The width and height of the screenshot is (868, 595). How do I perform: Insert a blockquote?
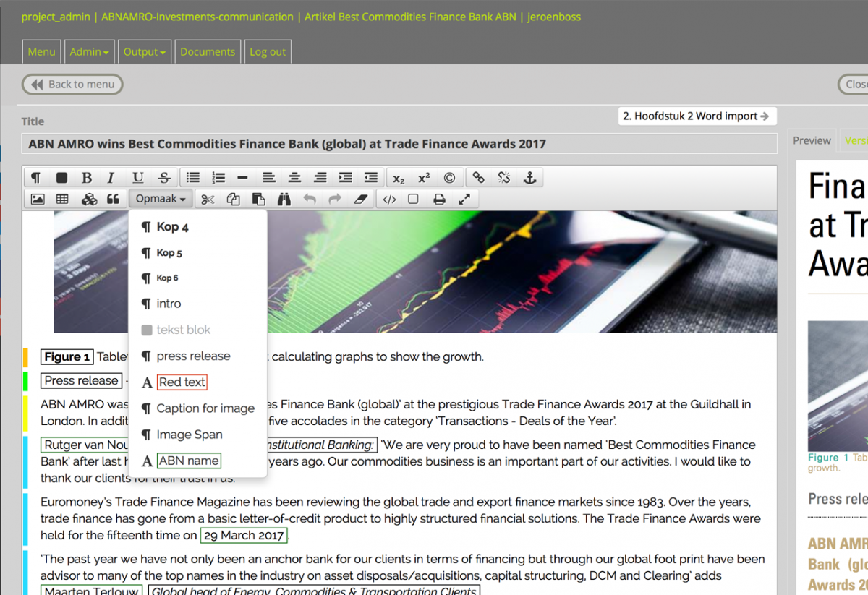[113, 200]
